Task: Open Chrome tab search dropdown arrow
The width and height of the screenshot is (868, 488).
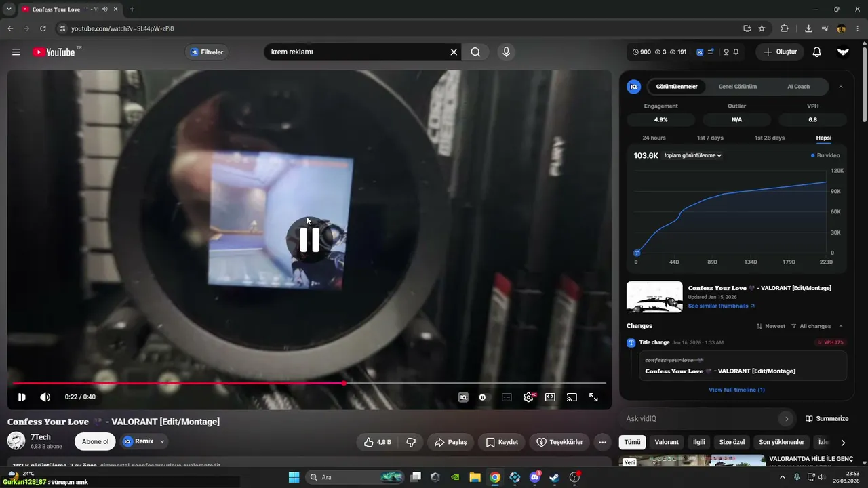Action: coord(9,9)
